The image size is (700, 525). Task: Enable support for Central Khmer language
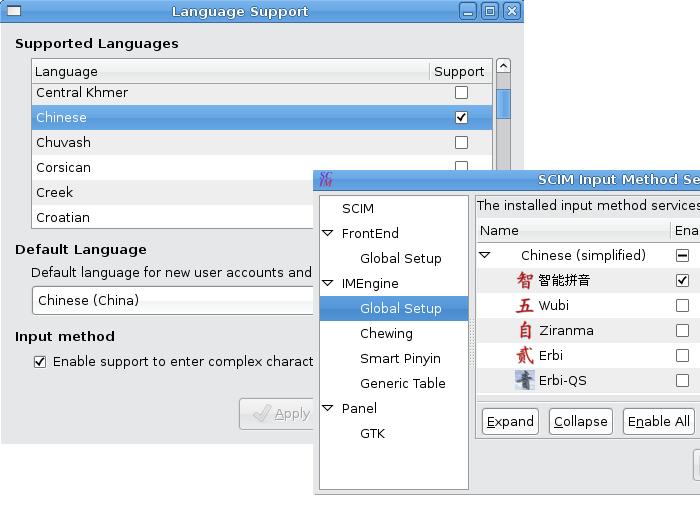coord(461,92)
